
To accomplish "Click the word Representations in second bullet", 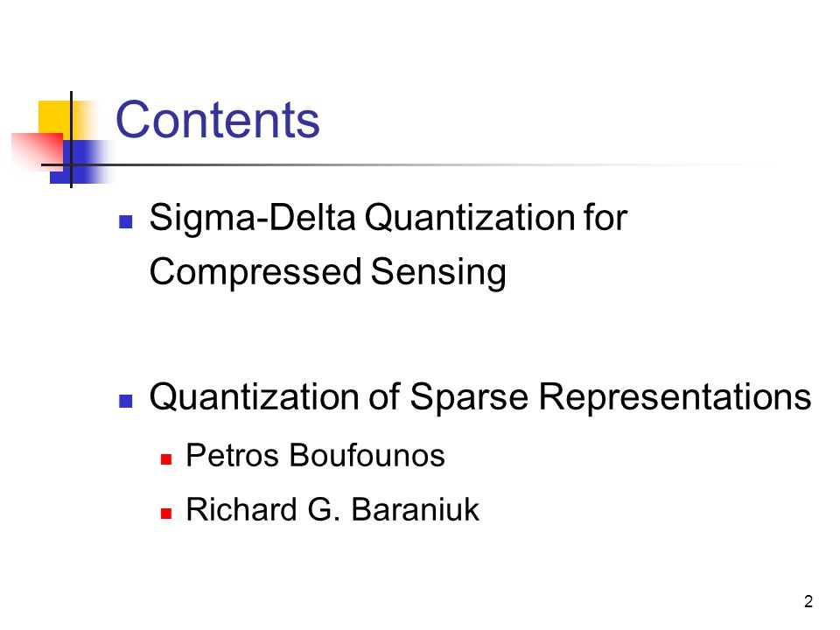I will click(675, 397).
